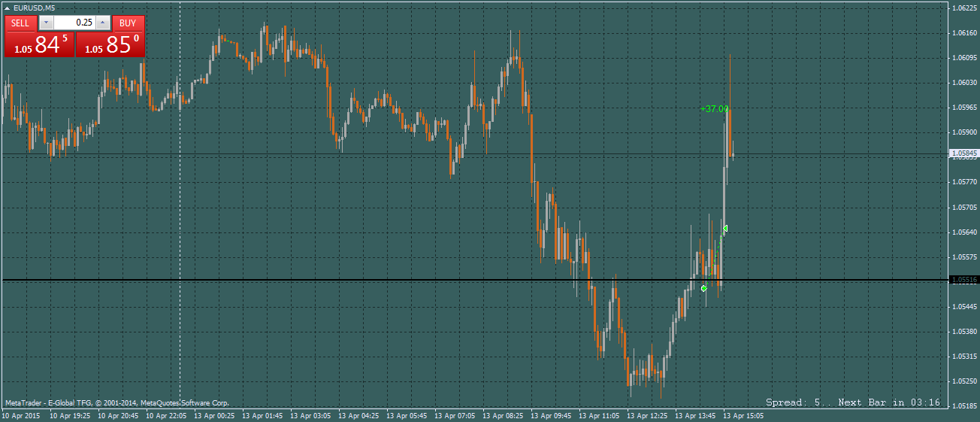Image resolution: width=980 pixels, height=422 pixels.
Task: Click the '10 Apr 22:05' time label
Action: 166,414
